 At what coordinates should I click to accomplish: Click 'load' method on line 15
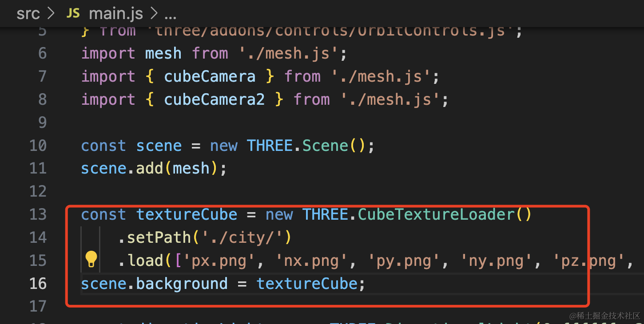pyautogui.click(x=145, y=261)
